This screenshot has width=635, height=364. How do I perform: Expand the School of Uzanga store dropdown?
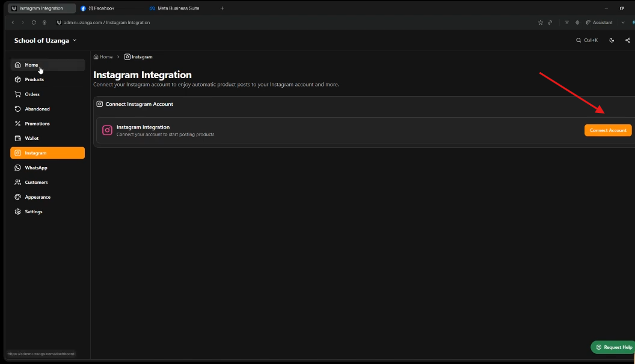45,40
